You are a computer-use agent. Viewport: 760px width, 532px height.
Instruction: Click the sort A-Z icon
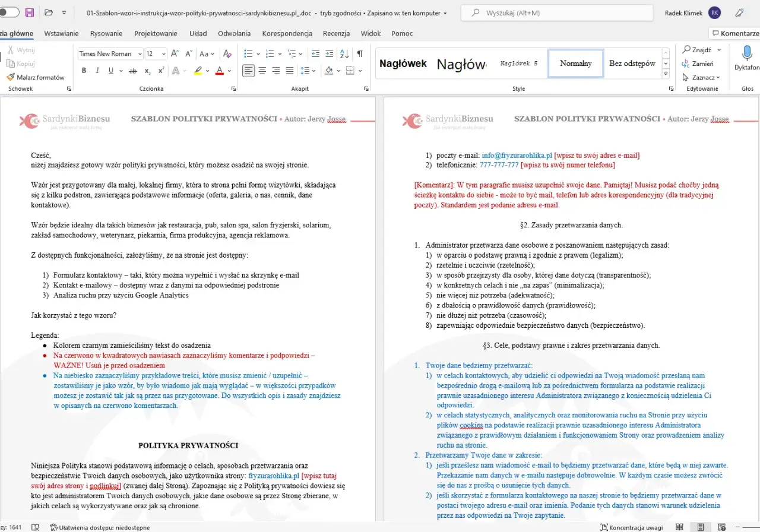344,53
